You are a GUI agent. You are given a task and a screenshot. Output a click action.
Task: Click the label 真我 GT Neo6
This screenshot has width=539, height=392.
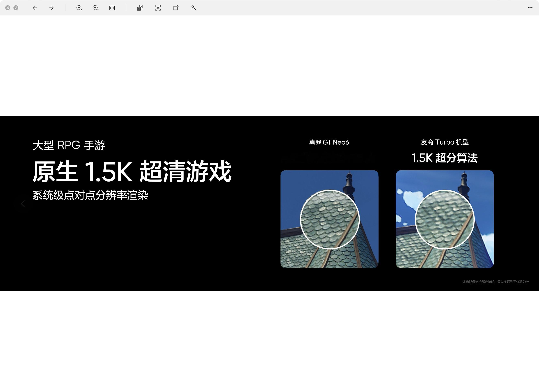(329, 142)
